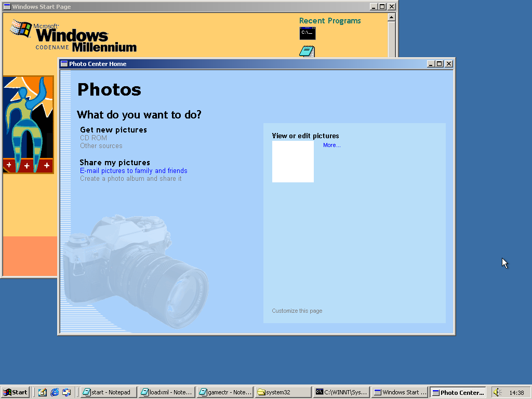
Task: Click the Show Desktop quick launch icon
Action: (x=43, y=393)
